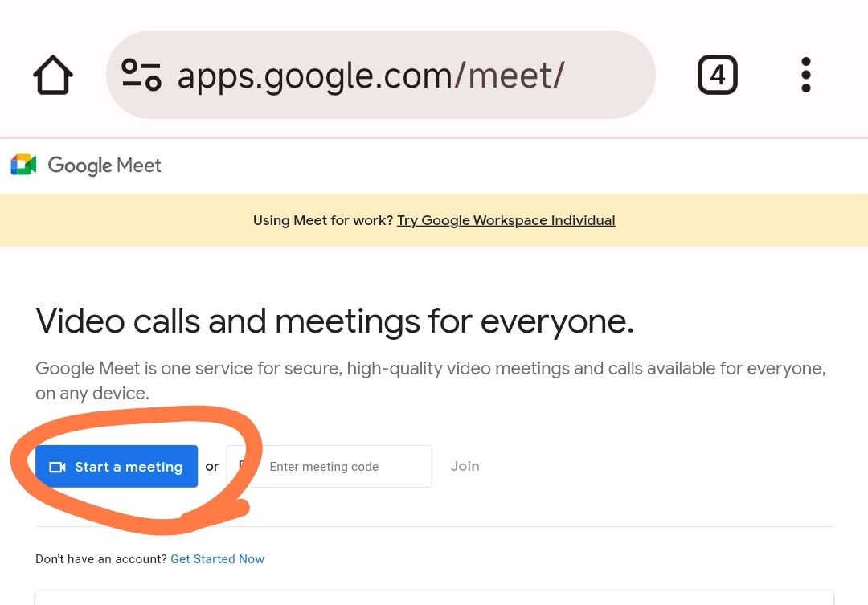Screen dimensions: 868x605
Task: Click the Join button
Action: (465, 466)
